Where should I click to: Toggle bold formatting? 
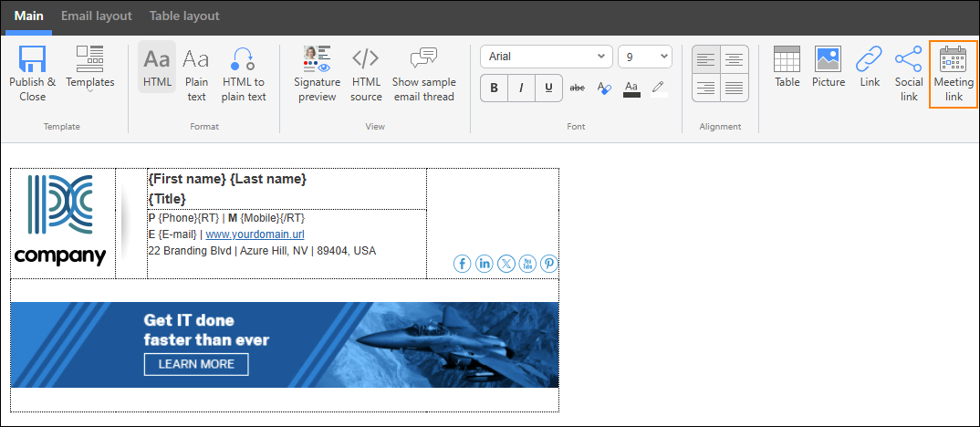tap(494, 89)
